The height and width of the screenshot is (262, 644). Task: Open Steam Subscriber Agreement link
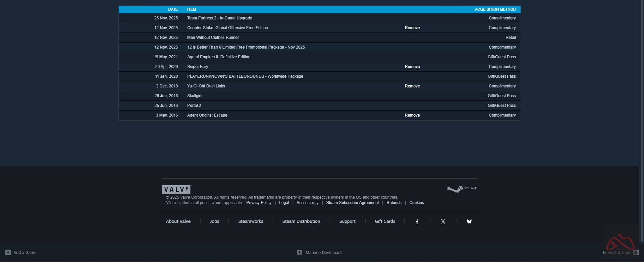pyautogui.click(x=352, y=203)
